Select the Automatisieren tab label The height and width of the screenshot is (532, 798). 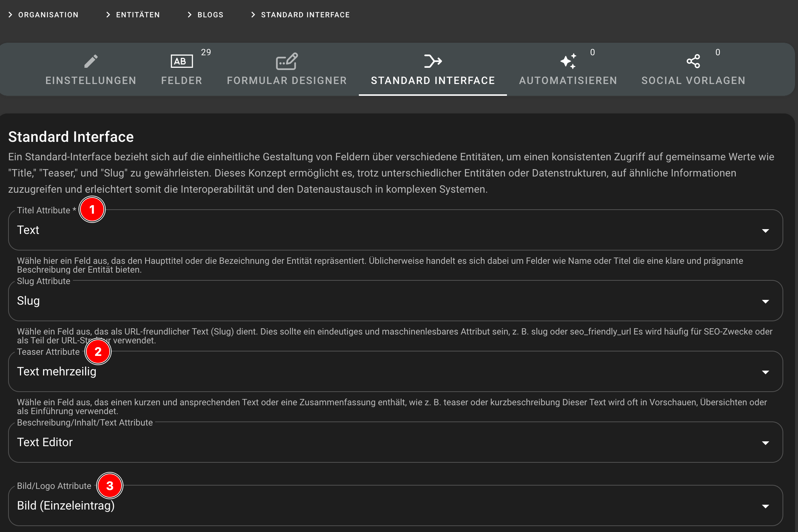click(x=568, y=80)
